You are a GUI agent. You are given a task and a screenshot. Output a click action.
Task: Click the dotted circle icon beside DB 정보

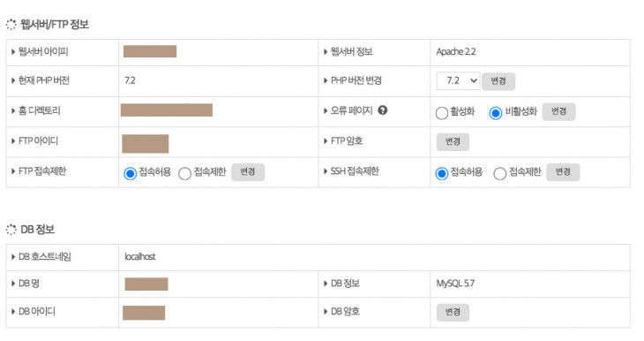click(11, 230)
